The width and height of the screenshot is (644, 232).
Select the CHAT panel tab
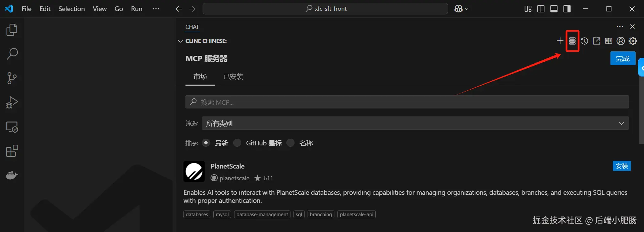192,27
